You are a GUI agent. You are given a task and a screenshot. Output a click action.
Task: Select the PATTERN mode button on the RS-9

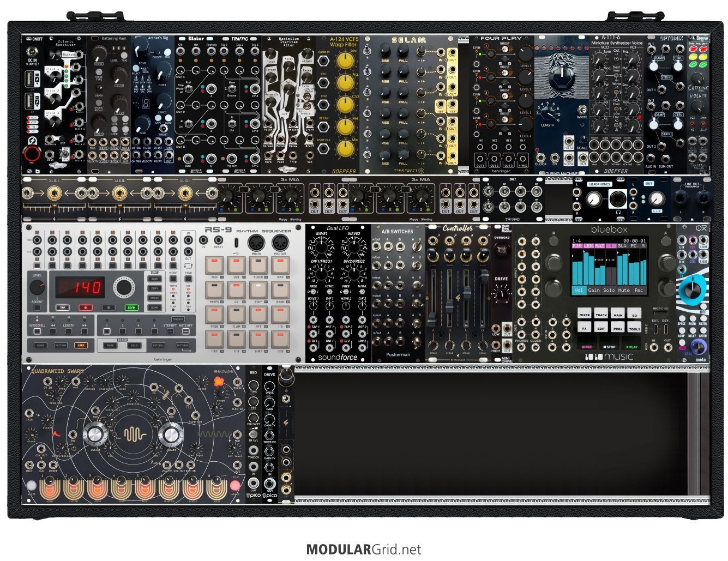[x=61, y=345]
